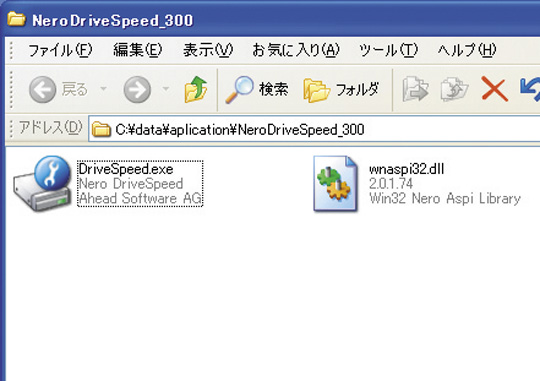Click the blue undo arrow icon
This screenshot has height=381, width=540.
point(530,90)
